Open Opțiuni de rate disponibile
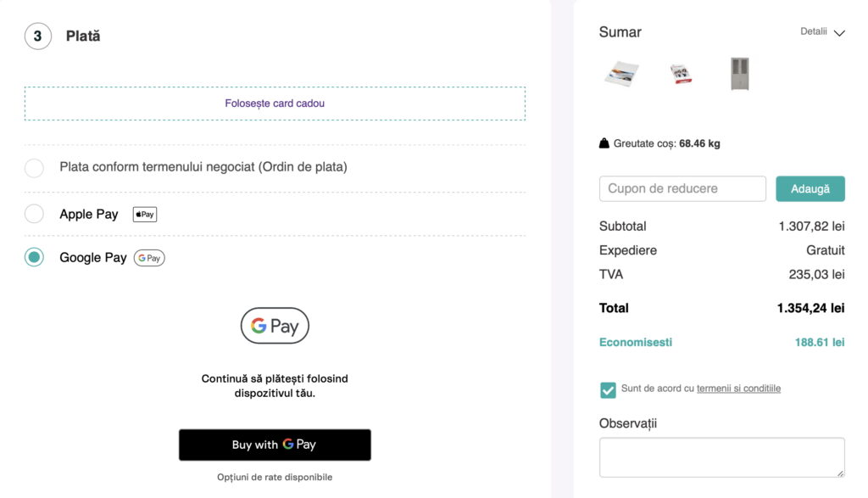Image resolution: width=868 pixels, height=498 pixels. pyautogui.click(x=275, y=477)
